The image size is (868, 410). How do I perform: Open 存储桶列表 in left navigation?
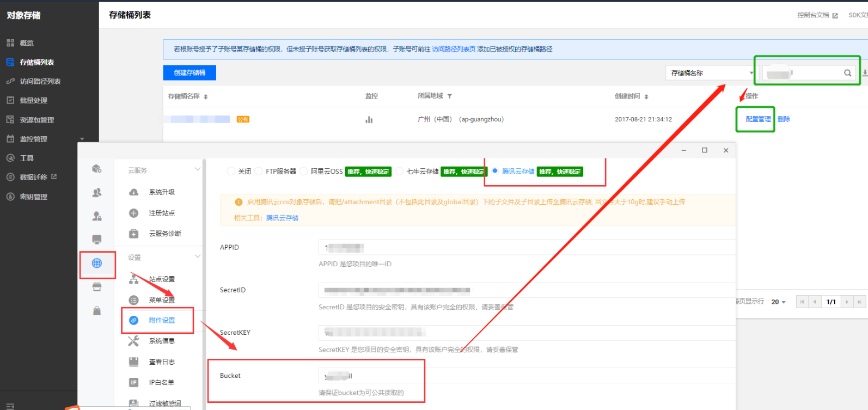pos(36,63)
